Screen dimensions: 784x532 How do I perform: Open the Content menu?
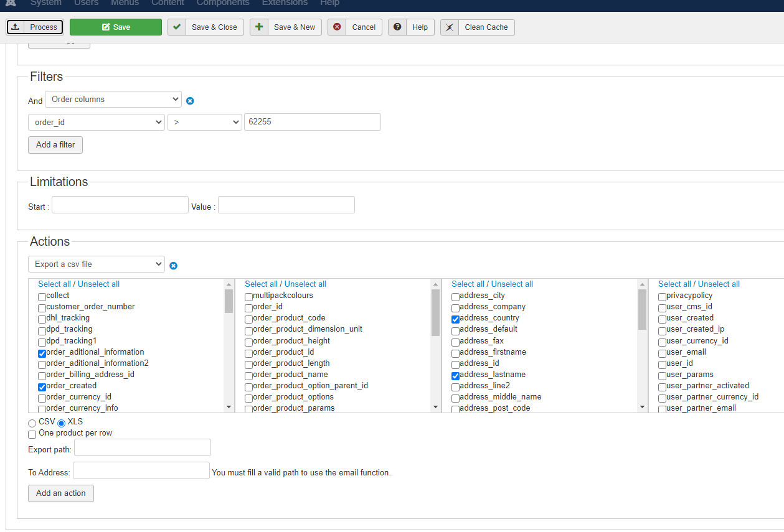(x=168, y=3)
